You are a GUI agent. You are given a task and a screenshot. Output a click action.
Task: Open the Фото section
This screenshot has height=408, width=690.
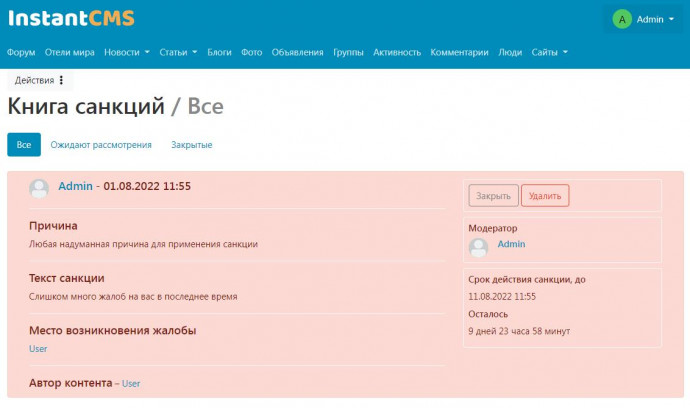pos(251,52)
